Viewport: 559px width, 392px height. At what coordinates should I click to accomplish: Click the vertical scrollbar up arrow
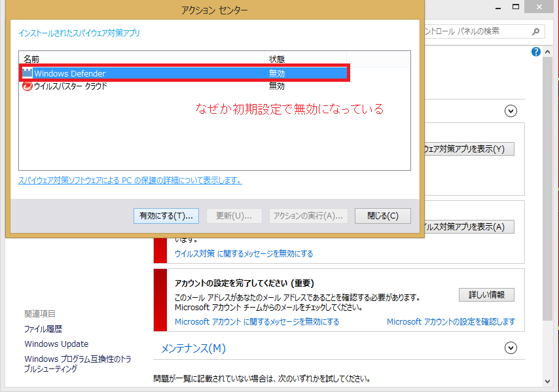[x=548, y=52]
